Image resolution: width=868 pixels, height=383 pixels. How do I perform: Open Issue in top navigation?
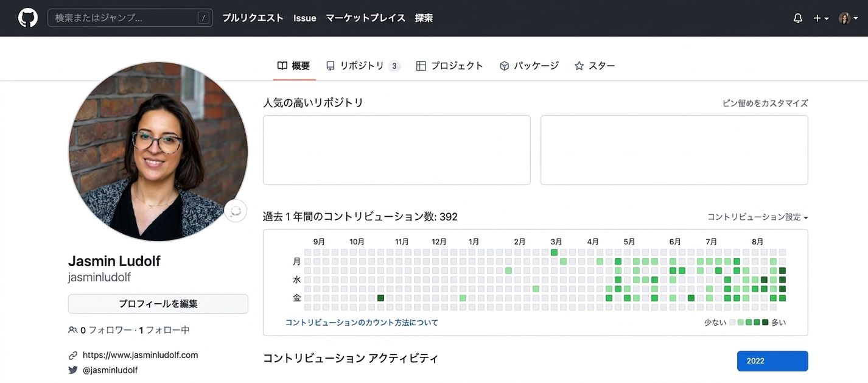(304, 18)
